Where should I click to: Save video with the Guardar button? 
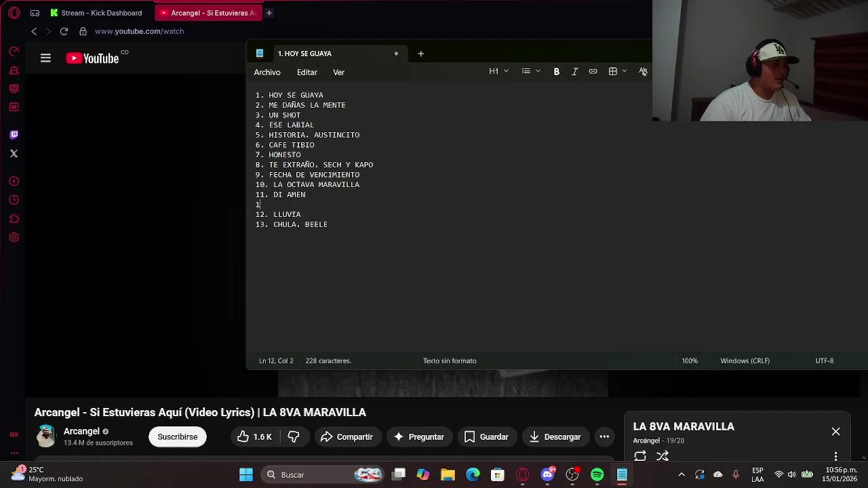click(x=486, y=436)
